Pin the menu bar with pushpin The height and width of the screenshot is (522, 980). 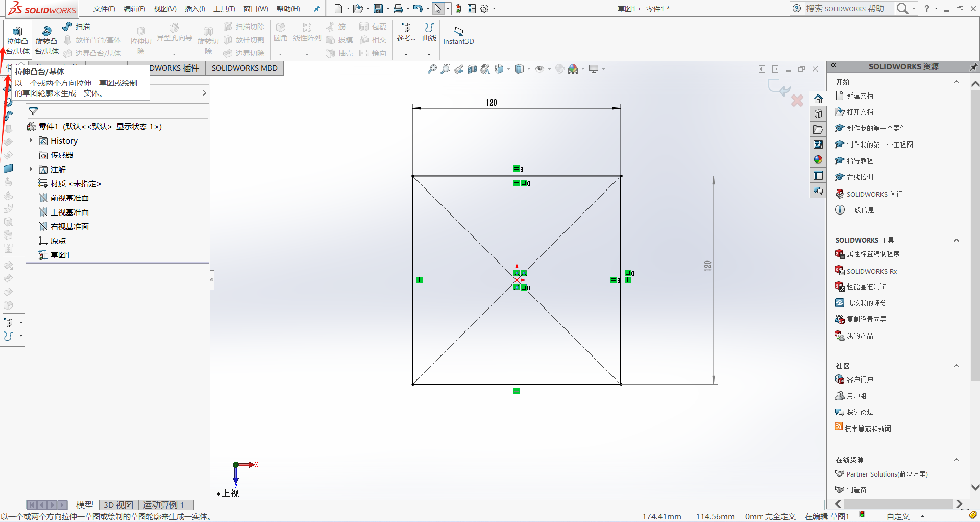click(316, 9)
